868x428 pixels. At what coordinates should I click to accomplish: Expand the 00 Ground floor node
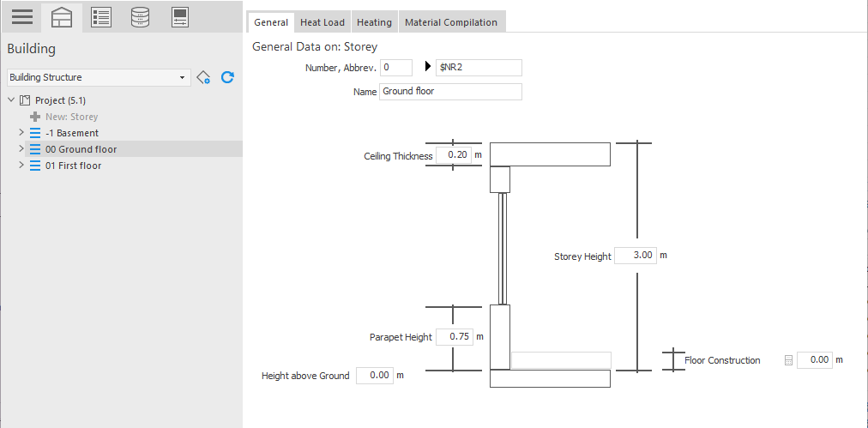21,149
